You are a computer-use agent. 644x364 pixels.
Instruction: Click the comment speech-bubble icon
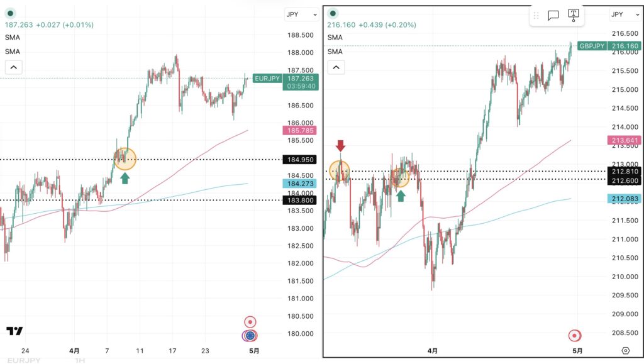553,16
